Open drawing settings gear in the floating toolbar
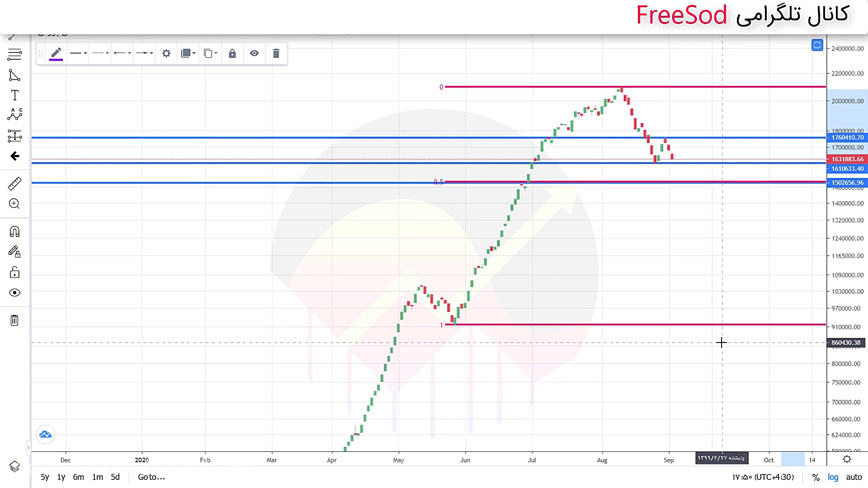Image resolution: width=868 pixels, height=488 pixels. [x=166, y=53]
